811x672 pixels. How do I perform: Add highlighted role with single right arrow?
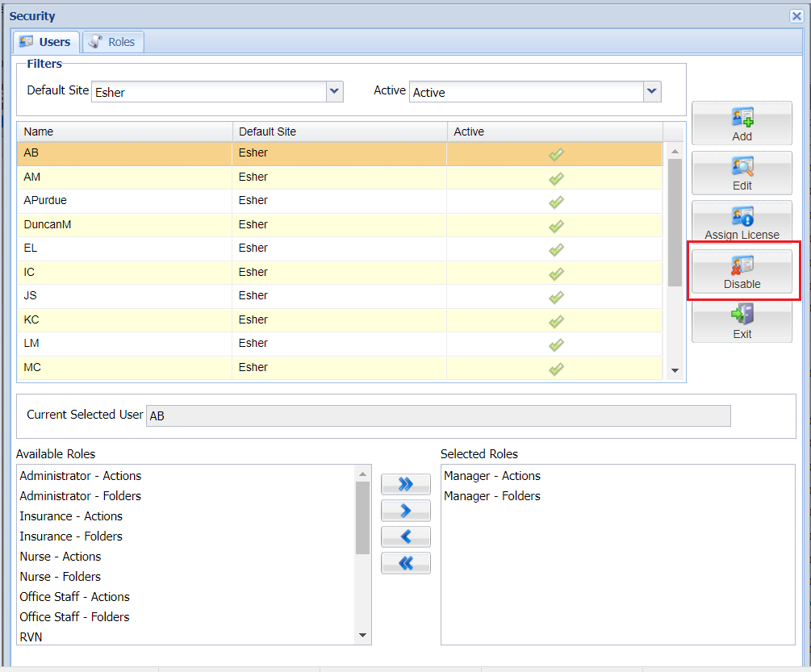[x=405, y=511]
